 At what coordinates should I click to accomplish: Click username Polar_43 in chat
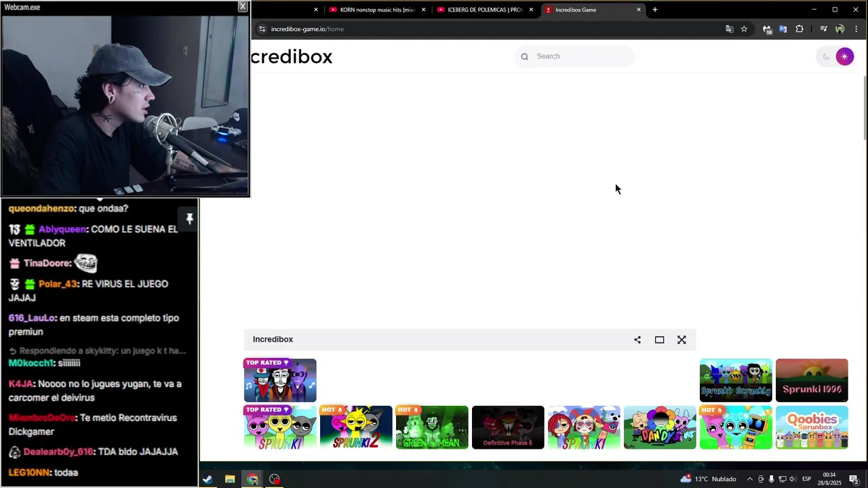58,284
